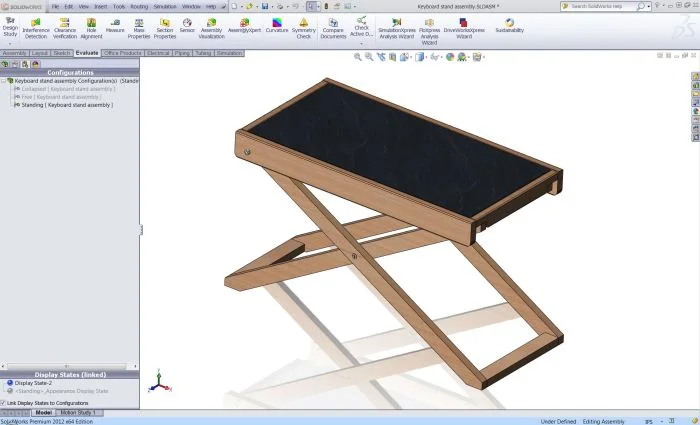700x425 pixels.
Task: Start the SimulationXpress Analysis Wizard
Action: click(397, 27)
